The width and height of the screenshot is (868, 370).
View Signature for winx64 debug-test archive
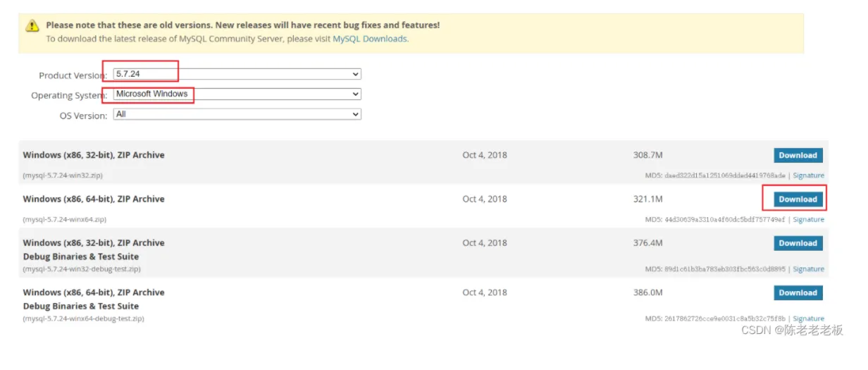pyautogui.click(x=808, y=319)
